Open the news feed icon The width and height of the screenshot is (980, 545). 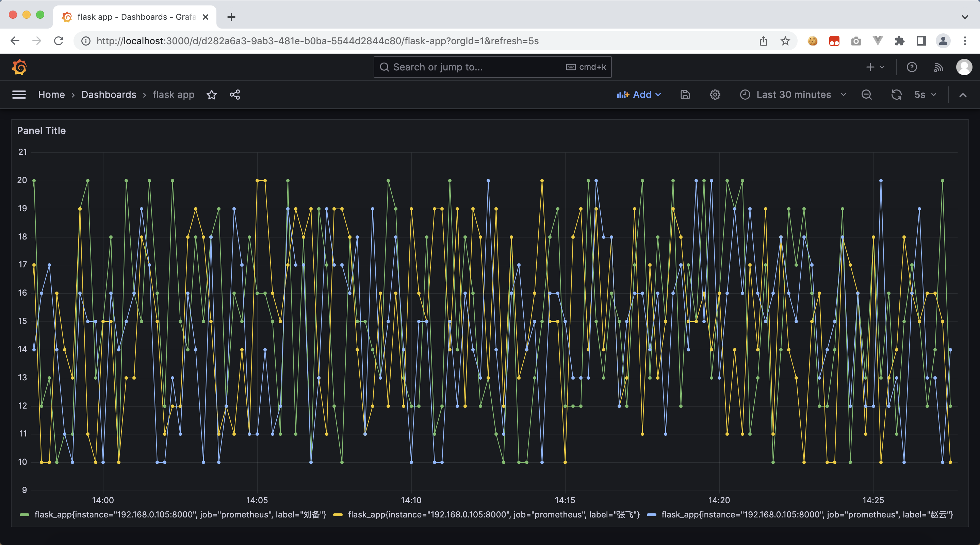[x=938, y=67]
